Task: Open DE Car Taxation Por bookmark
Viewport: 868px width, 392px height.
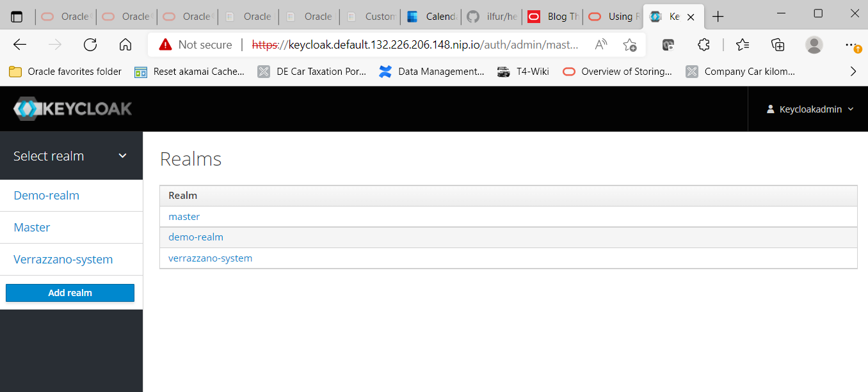Action: (x=312, y=72)
